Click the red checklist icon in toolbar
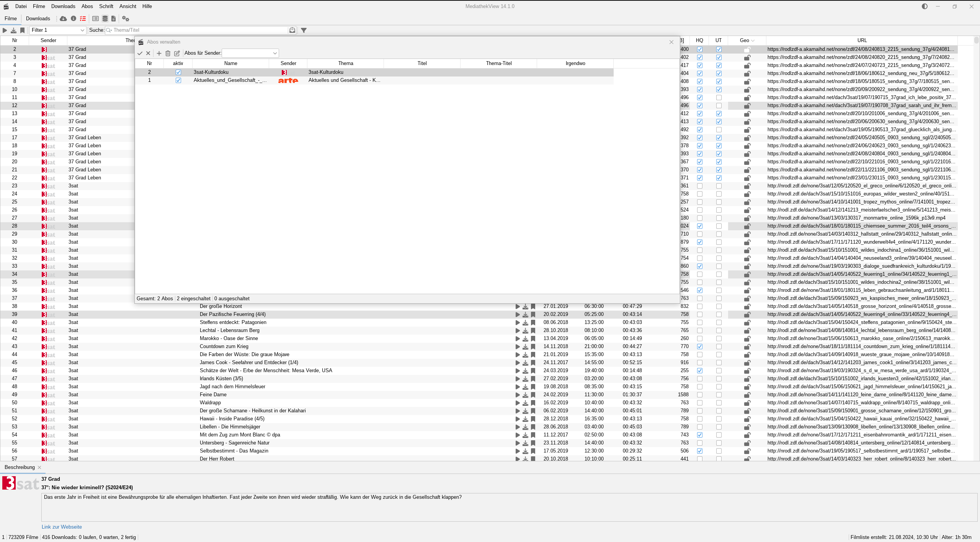The height and width of the screenshot is (542, 980). [83, 18]
